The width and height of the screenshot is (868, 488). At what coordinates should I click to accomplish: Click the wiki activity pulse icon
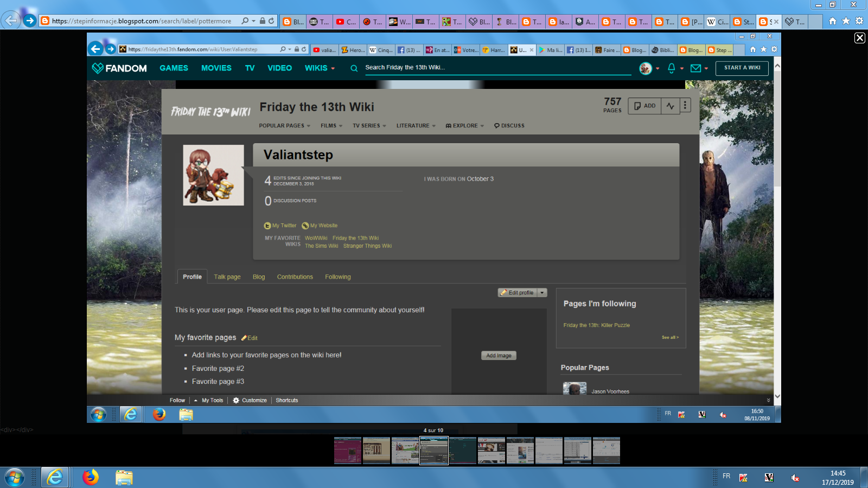671,106
